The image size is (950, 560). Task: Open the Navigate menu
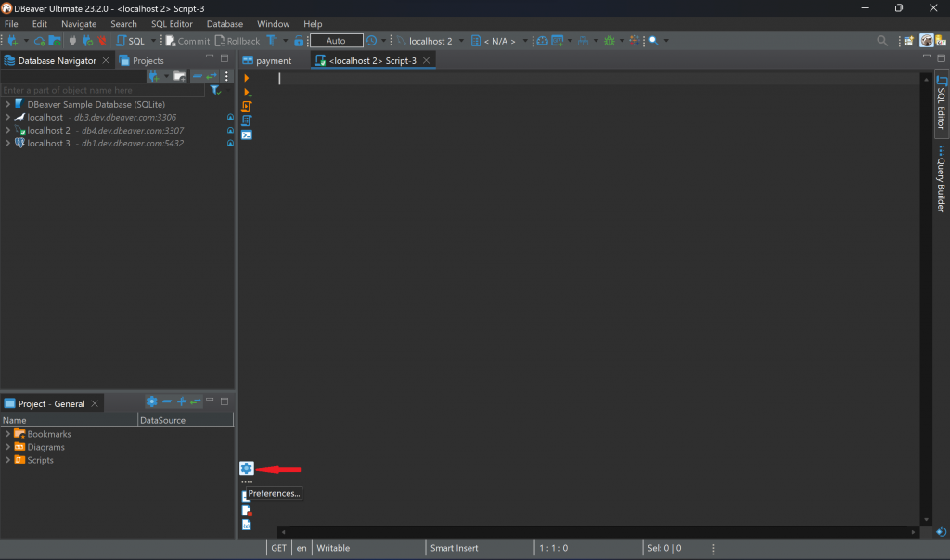tap(79, 23)
